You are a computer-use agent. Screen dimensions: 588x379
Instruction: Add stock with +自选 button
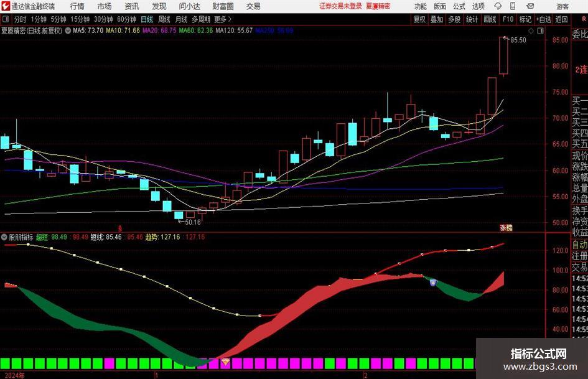click(x=544, y=19)
